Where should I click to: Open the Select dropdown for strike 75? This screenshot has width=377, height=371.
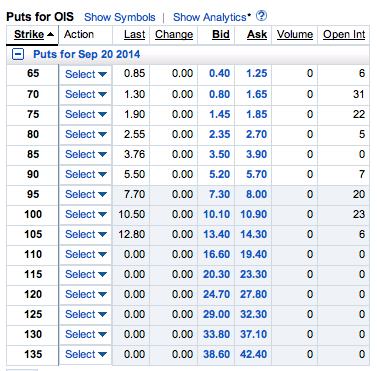[86, 114]
